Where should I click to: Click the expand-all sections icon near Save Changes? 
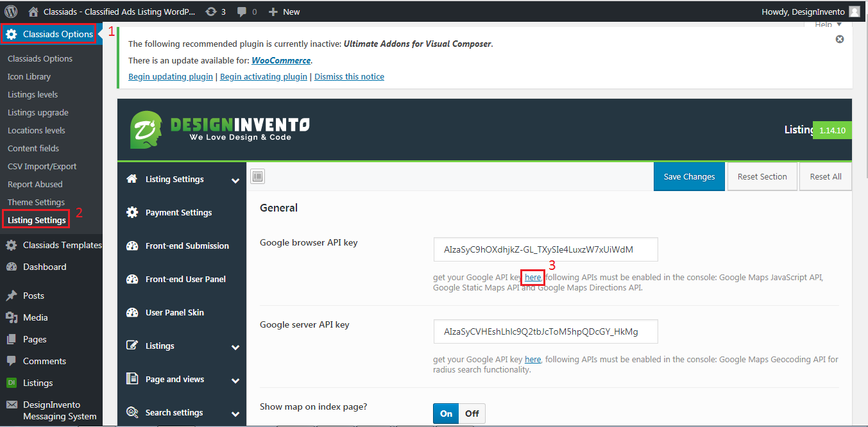click(257, 176)
